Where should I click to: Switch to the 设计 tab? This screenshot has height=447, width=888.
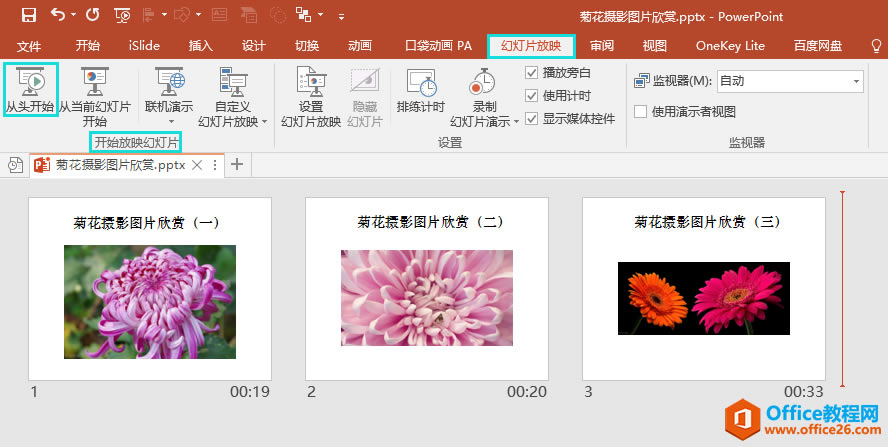pyautogui.click(x=254, y=45)
